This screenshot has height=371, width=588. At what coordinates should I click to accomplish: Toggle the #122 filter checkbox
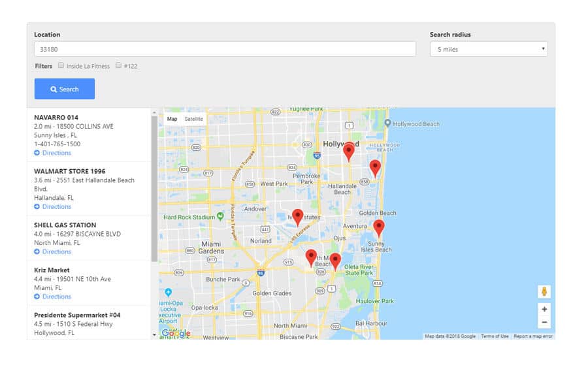tap(118, 65)
